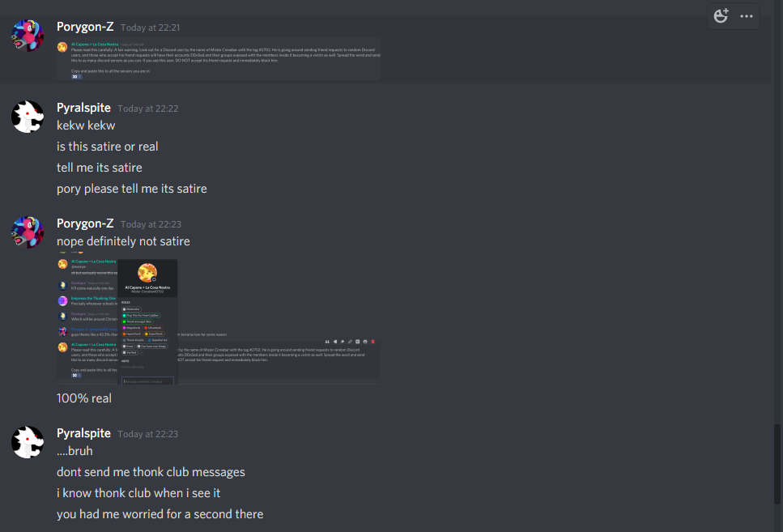
Task: Click timestamp 'Today at 22:21'
Action: pos(150,28)
